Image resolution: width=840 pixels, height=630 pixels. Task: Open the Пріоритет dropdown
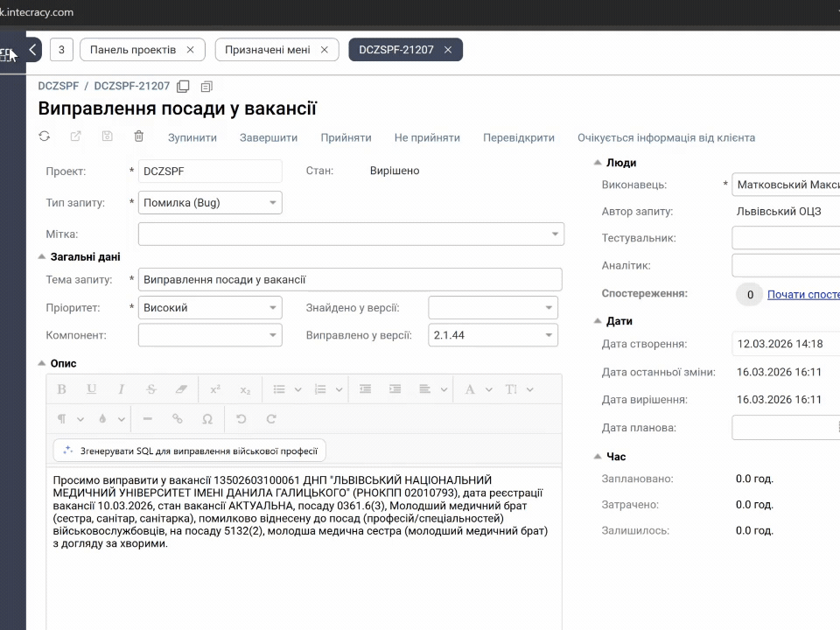point(273,308)
